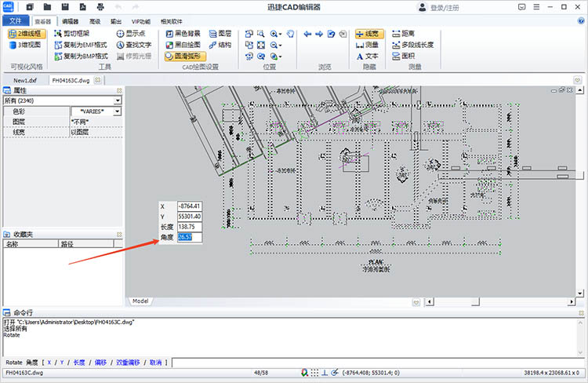Viewport: 588px width, 383px height.
Task: Toggle 黑色背景 black background
Action: (x=183, y=34)
